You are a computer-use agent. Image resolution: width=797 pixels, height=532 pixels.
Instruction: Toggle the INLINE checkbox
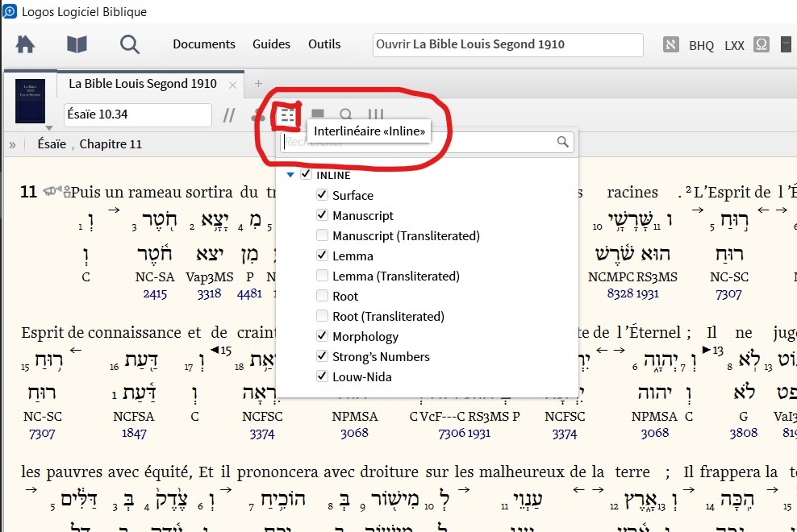(306, 174)
